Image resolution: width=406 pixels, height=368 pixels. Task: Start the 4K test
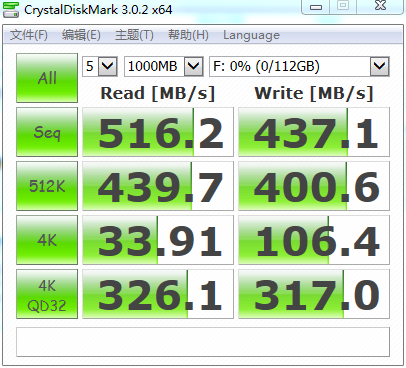coord(47,240)
